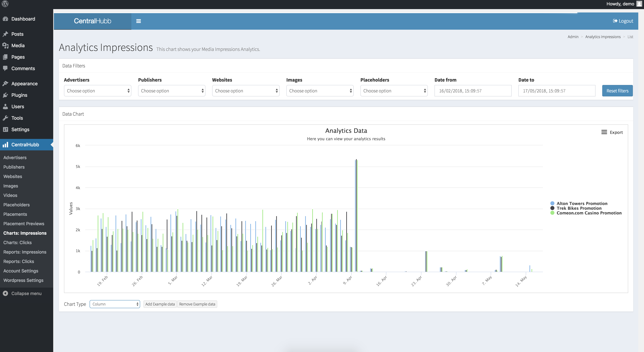
Task: Click the Pages icon in sidebar
Action: click(5, 57)
